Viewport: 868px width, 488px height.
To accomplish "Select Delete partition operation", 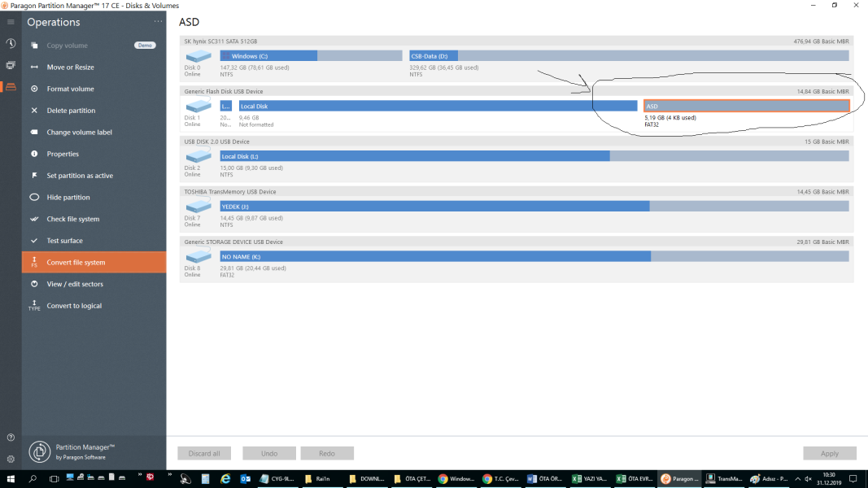I will [71, 111].
